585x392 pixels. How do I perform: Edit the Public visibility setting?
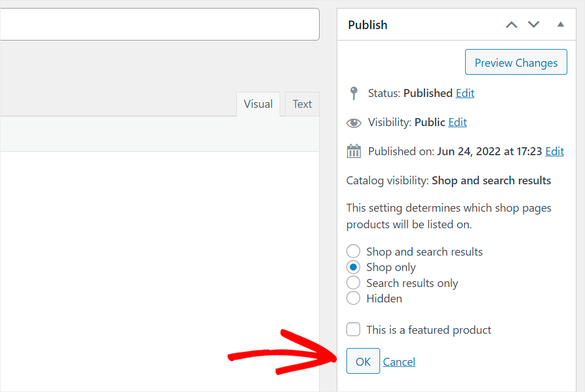pyautogui.click(x=457, y=122)
